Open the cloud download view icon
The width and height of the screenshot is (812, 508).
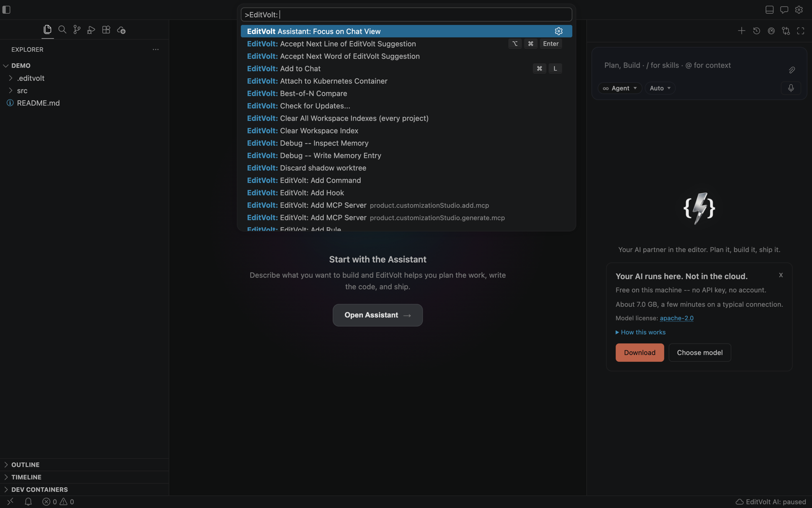click(121, 30)
